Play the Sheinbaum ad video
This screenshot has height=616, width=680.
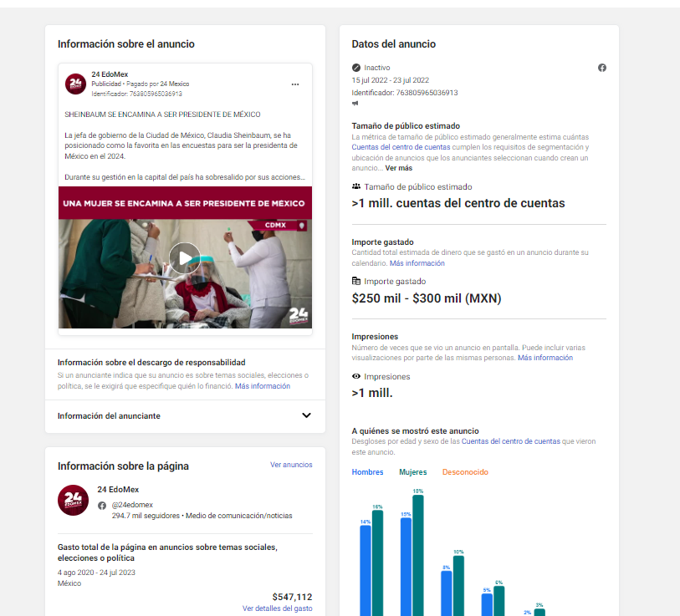[185, 255]
